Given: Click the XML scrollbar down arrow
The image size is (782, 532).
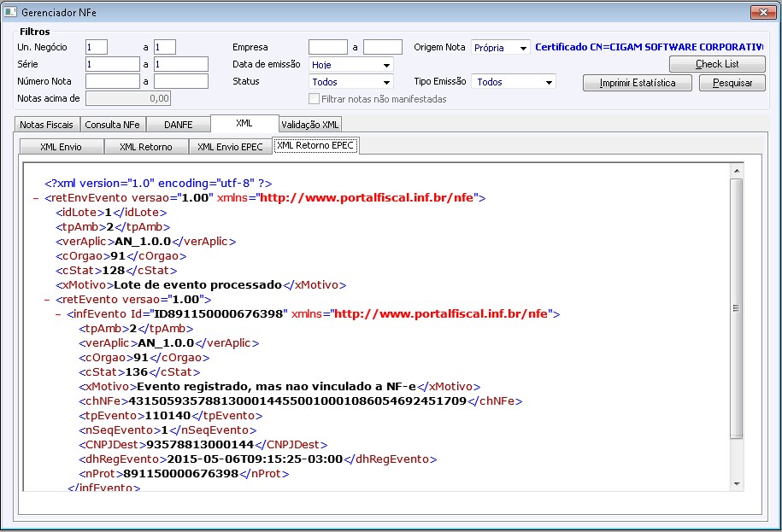Looking at the screenshot, I should point(737,483).
